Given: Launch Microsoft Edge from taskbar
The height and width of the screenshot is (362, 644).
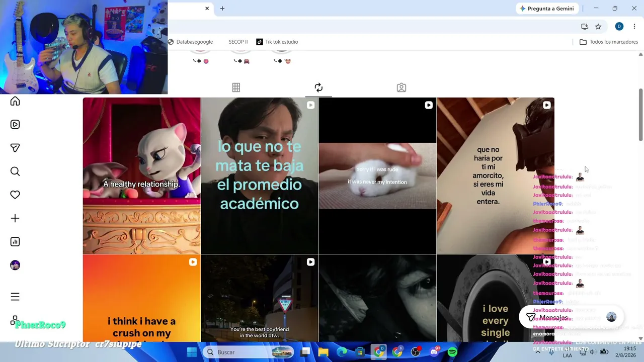Looking at the screenshot, I should [342, 352].
